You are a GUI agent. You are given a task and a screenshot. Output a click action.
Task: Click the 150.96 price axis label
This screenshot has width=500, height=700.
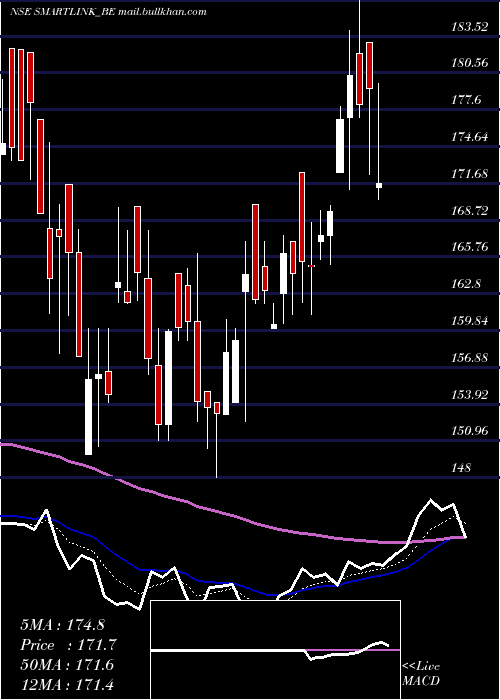(469, 431)
